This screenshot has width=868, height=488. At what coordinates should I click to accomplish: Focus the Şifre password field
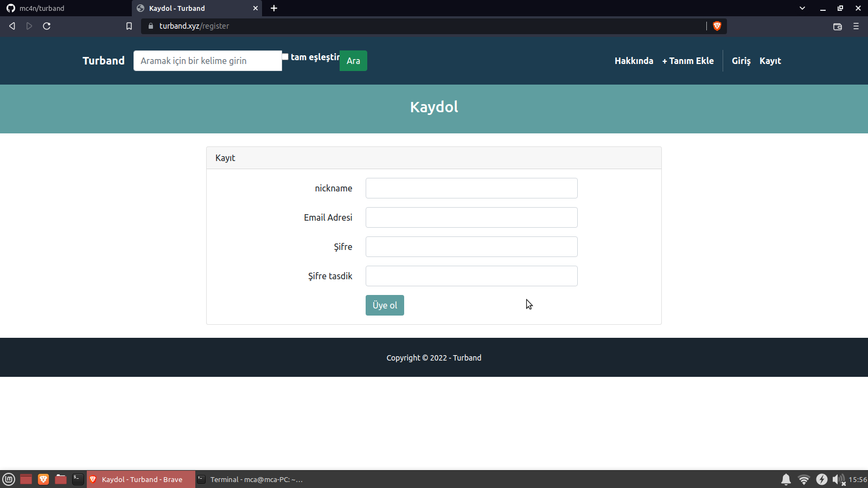tap(471, 247)
